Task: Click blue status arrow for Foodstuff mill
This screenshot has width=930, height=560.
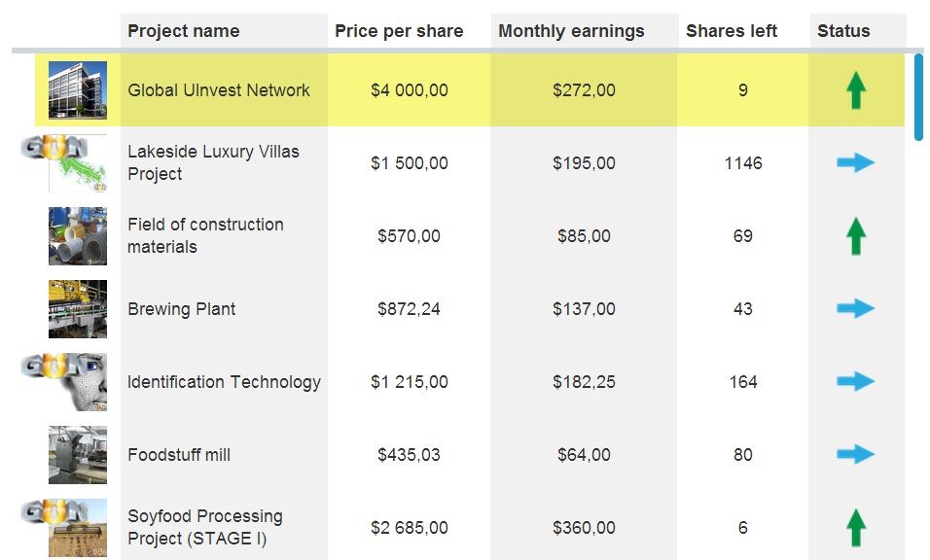Action: click(856, 455)
